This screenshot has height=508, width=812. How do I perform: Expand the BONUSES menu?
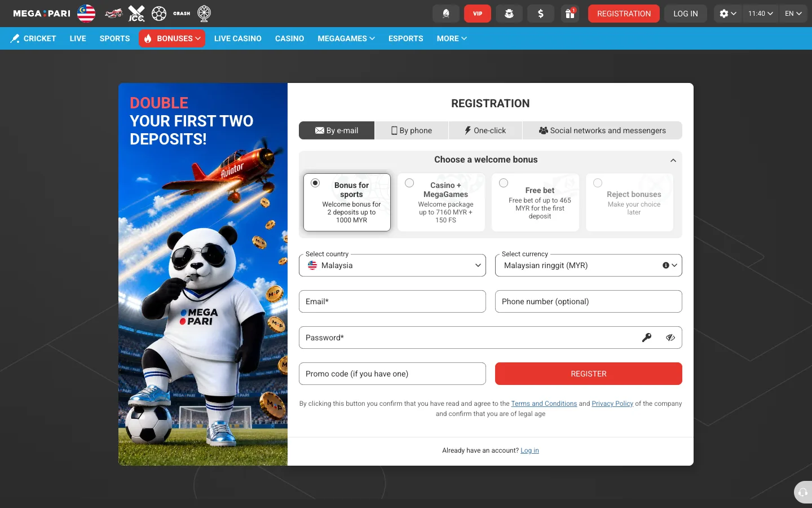pyautogui.click(x=172, y=38)
